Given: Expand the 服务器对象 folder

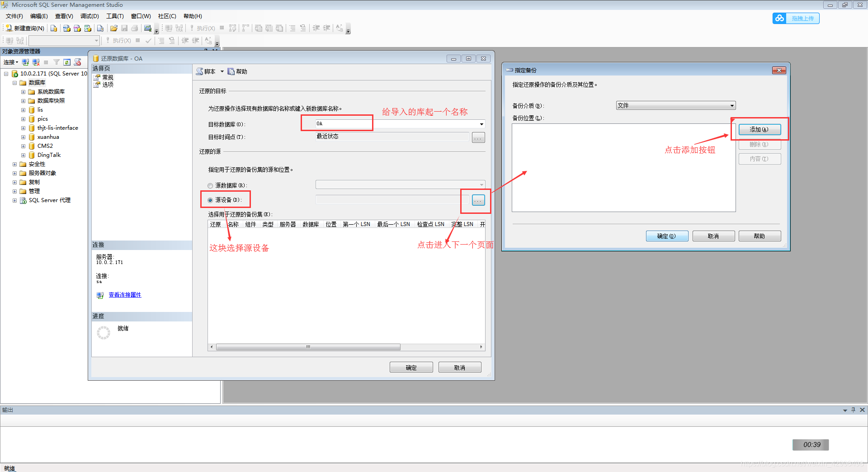Looking at the screenshot, I should 14,173.
